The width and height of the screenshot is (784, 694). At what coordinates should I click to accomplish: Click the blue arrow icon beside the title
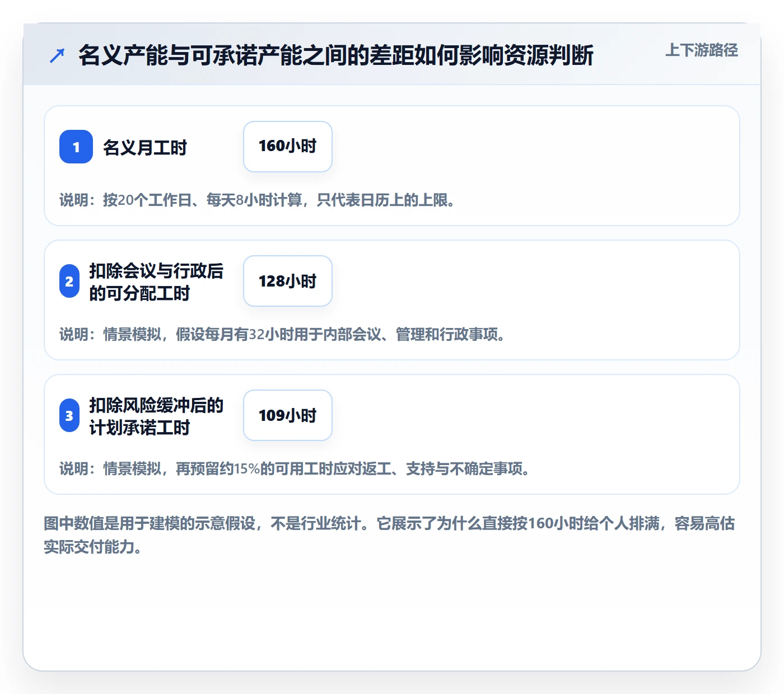click(57, 55)
